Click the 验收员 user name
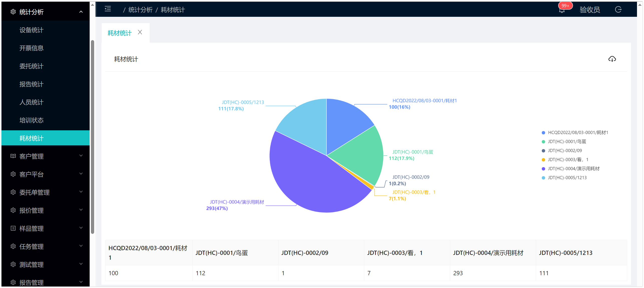Screen dimensions: 644x288 [589, 10]
